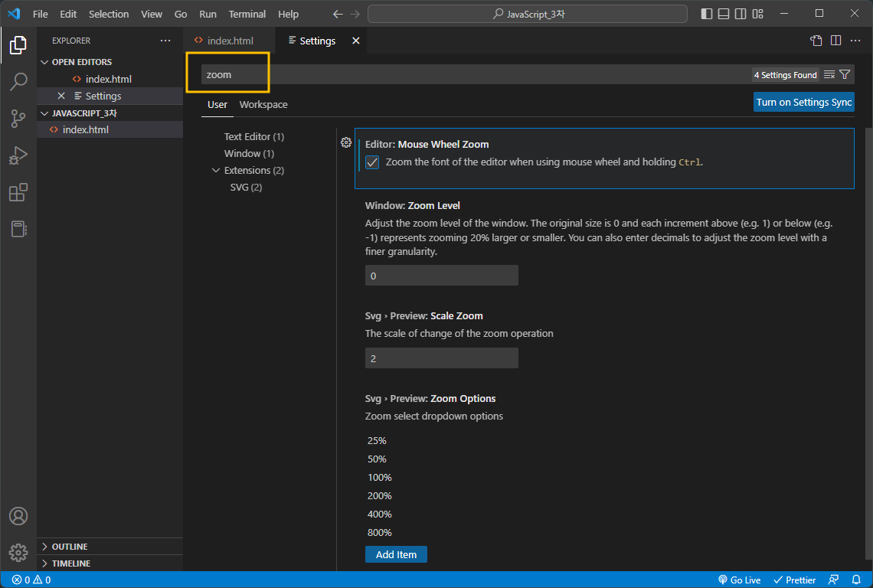Image resolution: width=873 pixels, height=588 pixels.
Task: Click Add Item under Zoom Options
Action: point(396,554)
